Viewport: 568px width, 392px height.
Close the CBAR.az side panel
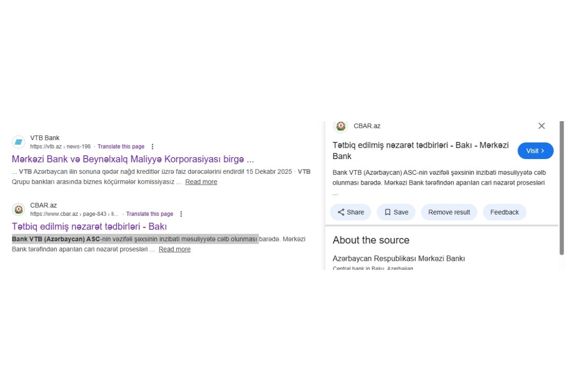coord(541,126)
